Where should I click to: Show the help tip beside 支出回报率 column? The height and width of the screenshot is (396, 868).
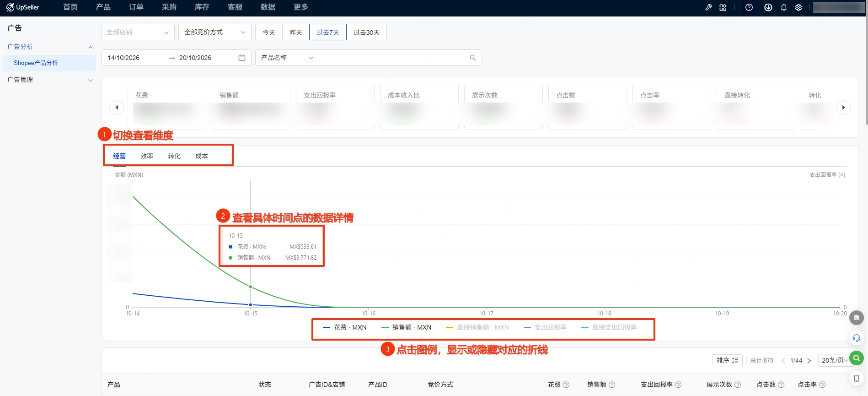(x=678, y=385)
